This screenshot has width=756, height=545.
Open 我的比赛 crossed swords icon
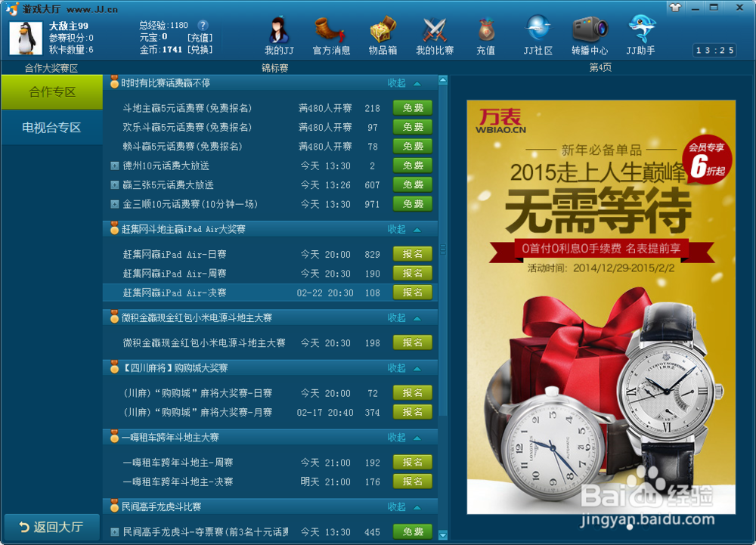point(435,30)
